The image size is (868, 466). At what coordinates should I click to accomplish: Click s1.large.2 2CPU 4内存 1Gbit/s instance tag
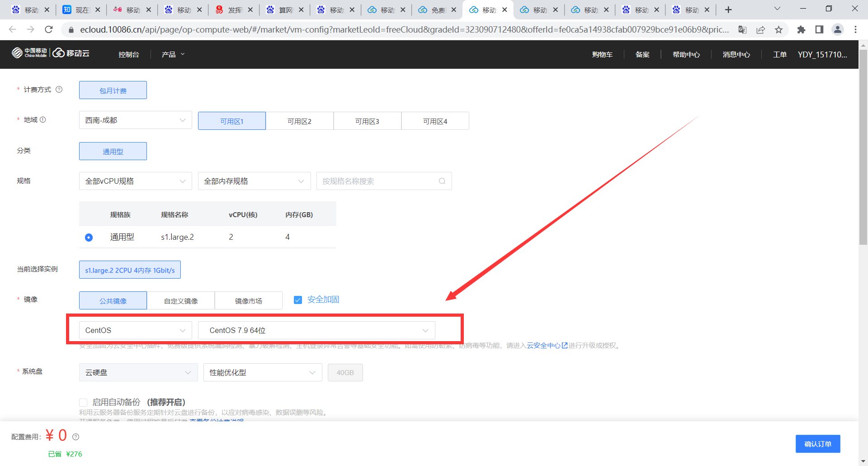pos(130,270)
